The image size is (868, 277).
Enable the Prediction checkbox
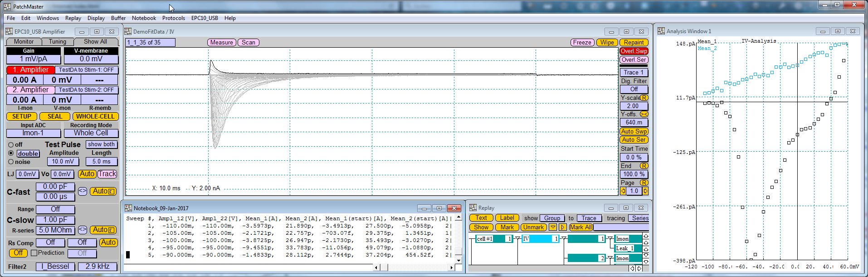tap(34, 253)
